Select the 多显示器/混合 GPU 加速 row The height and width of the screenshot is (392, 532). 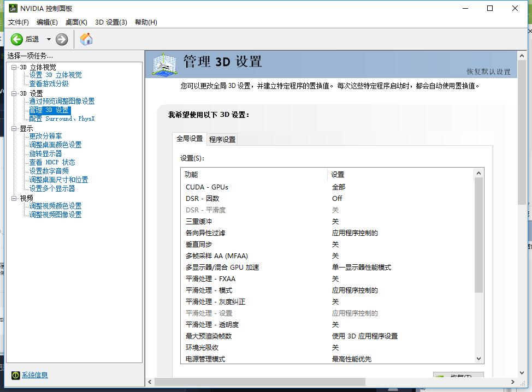coord(327,267)
